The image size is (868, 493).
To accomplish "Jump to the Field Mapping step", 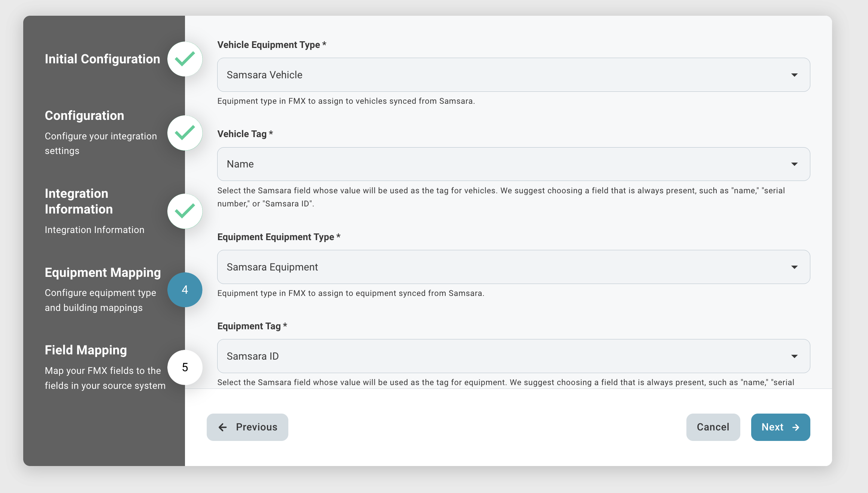I will (x=86, y=350).
